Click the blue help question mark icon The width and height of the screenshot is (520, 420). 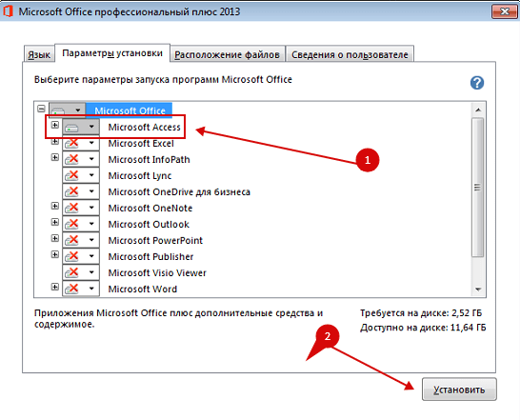[477, 83]
